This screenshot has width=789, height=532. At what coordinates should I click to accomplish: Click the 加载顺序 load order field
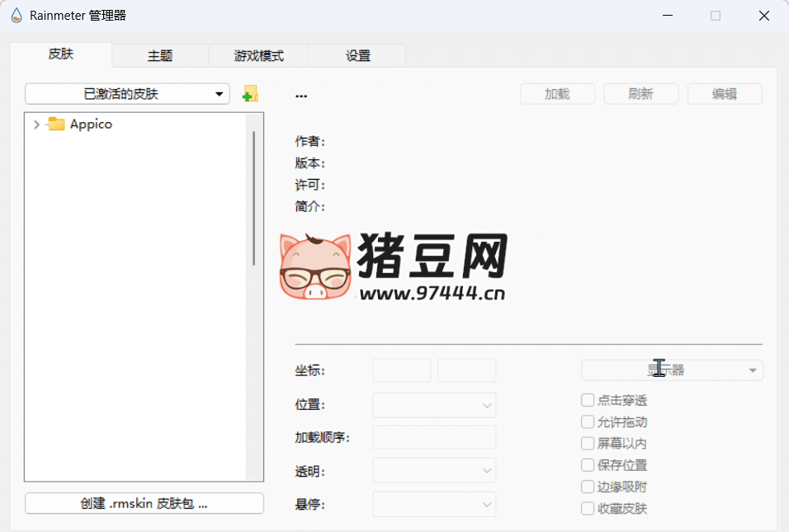click(x=433, y=437)
